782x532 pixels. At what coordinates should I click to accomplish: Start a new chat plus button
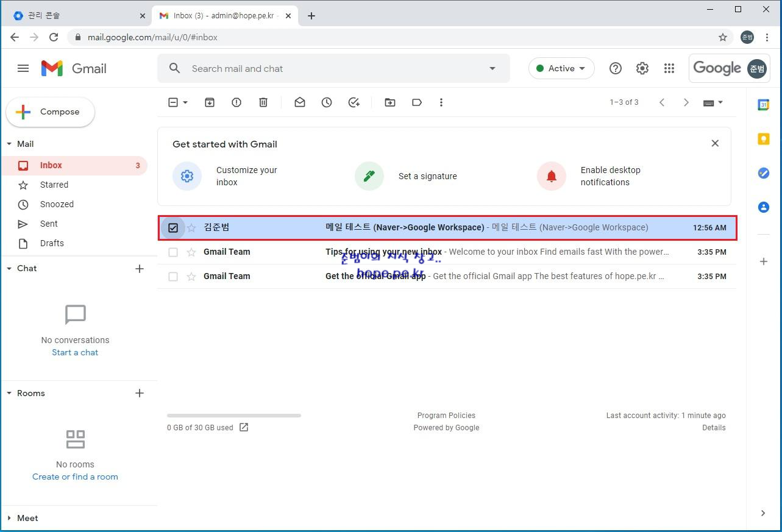[x=140, y=268]
